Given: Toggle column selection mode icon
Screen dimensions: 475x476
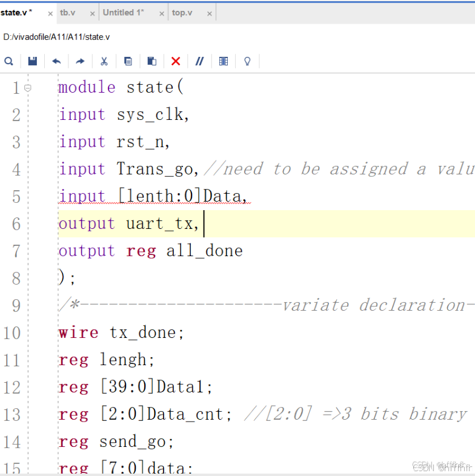Looking at the screenshot, I should (224, 62).
